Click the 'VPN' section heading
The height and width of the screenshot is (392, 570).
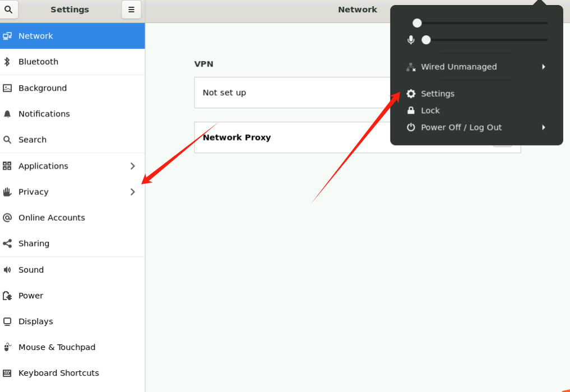pyautogui.click(x=204, y=64)
